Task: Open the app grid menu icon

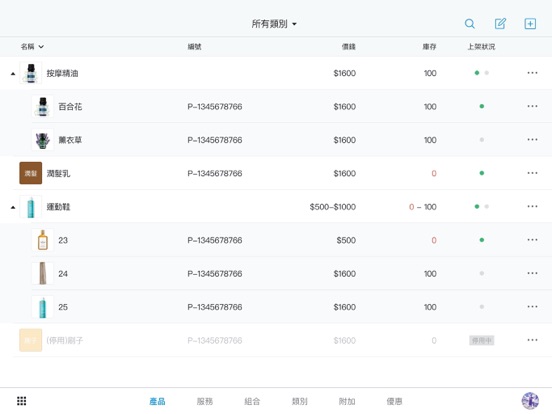Action: pos(21,401)
